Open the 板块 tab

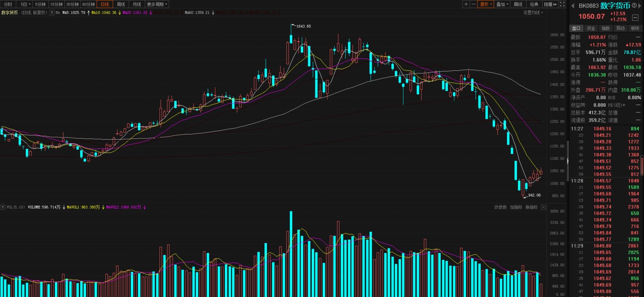635,28
